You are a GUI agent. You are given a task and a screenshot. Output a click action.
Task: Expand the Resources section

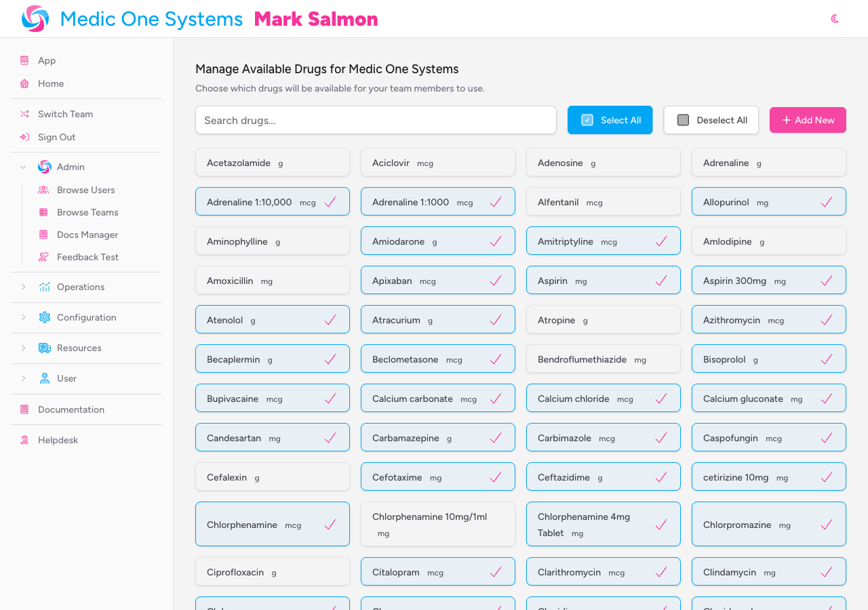(x=22, y=348)
